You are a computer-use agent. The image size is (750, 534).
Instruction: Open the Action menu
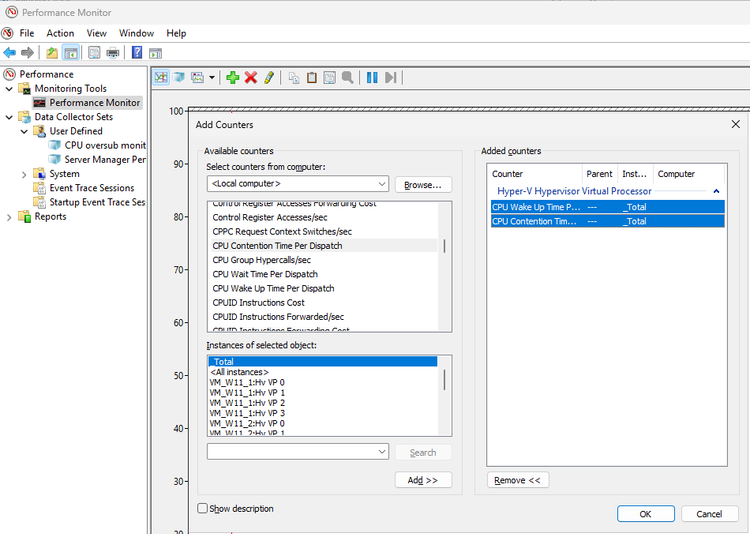pyautogui.click(x=60, y=33)
